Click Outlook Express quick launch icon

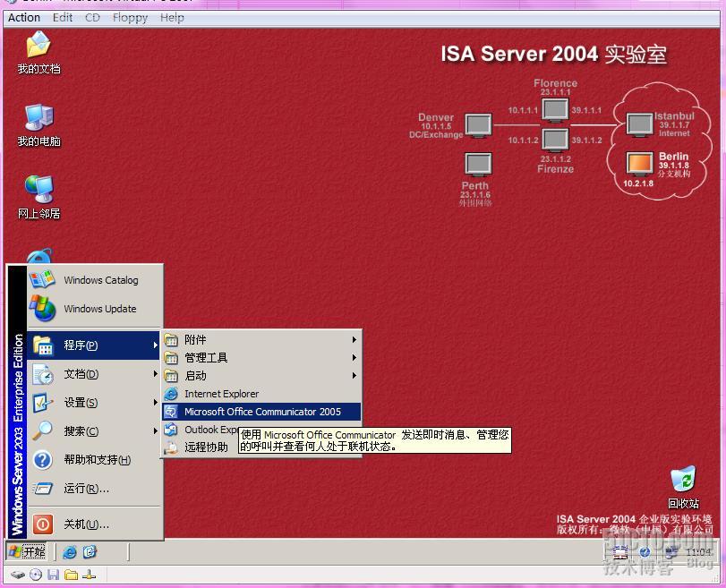[90, 552]
